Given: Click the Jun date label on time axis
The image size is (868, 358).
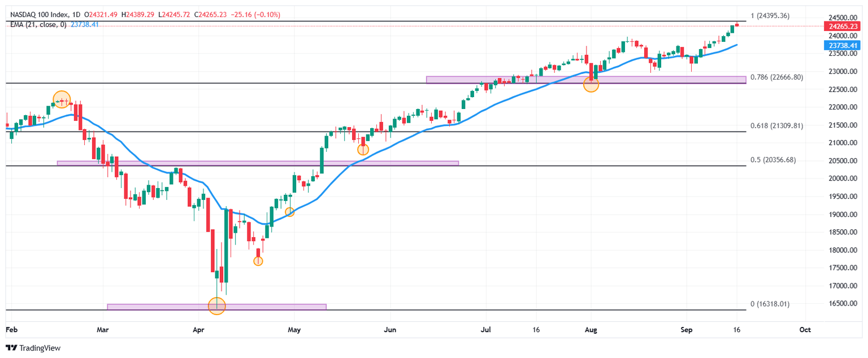Looking at the screenshot, I should [389, 329].
